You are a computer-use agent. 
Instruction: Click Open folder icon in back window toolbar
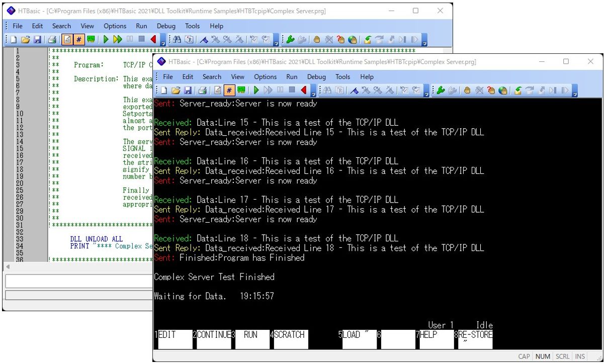[25, 39]
